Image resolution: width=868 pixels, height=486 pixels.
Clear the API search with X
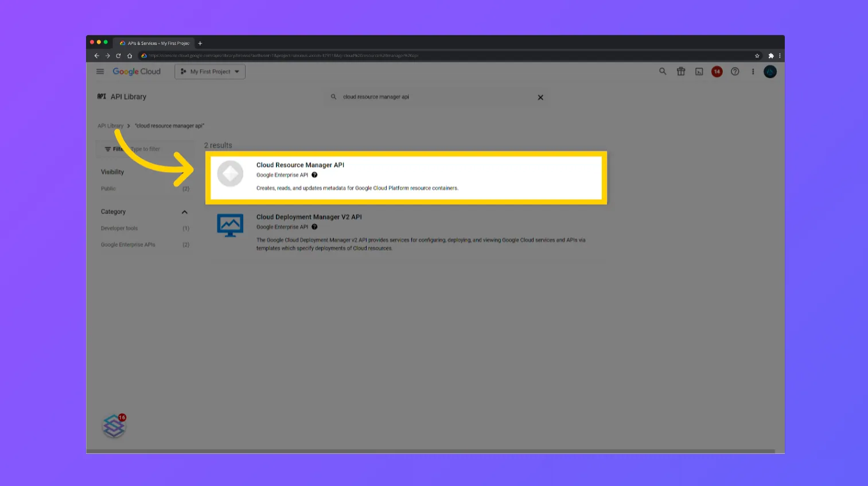tap(540, 98)
